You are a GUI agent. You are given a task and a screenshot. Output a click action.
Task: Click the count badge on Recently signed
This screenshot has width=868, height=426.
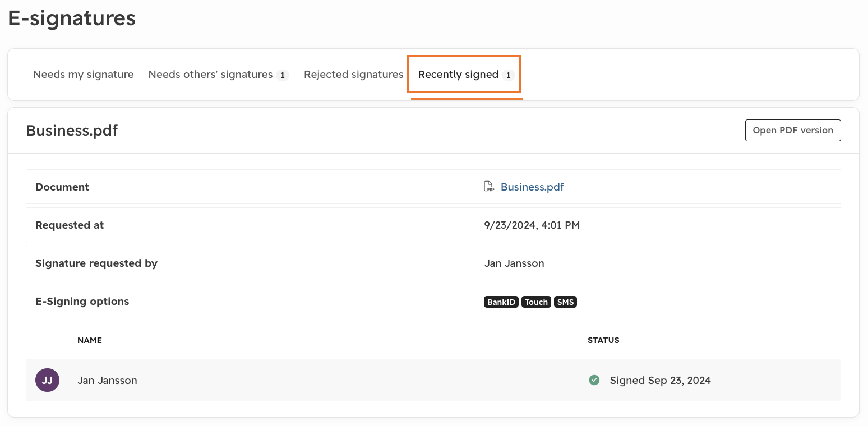(508, 75)
